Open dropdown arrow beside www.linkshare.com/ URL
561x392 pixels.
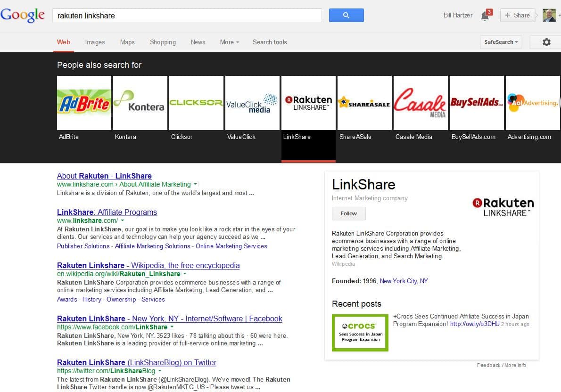pyautogui.click(x=123, y=220)
